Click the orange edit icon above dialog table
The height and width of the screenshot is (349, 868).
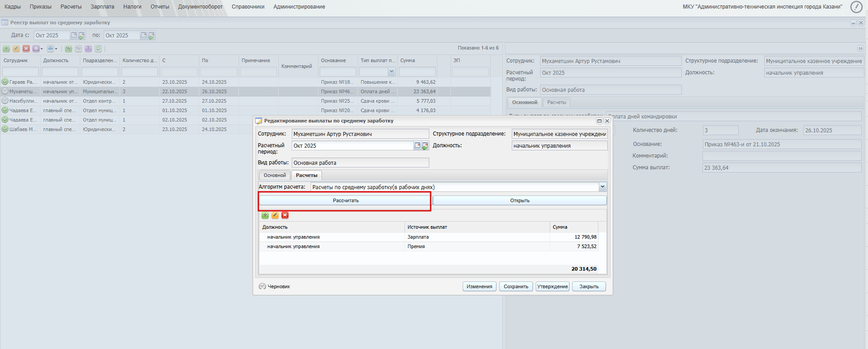[x=275, y=215]
